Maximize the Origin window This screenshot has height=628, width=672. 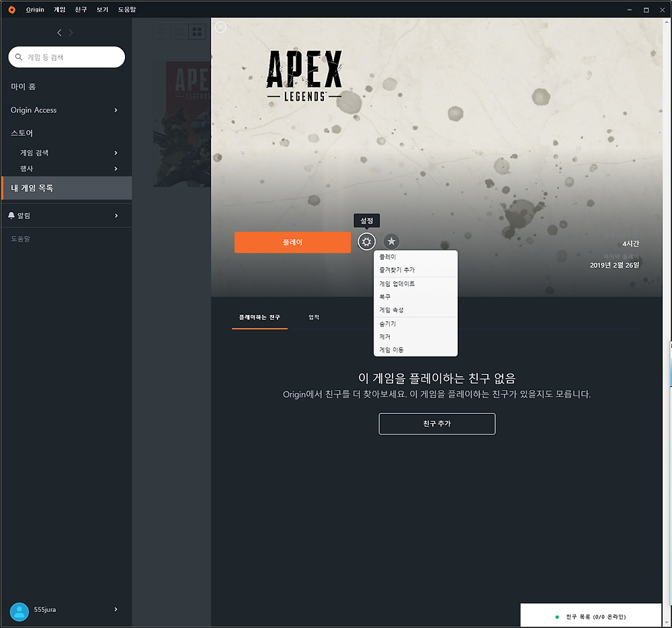coord(646,10)
